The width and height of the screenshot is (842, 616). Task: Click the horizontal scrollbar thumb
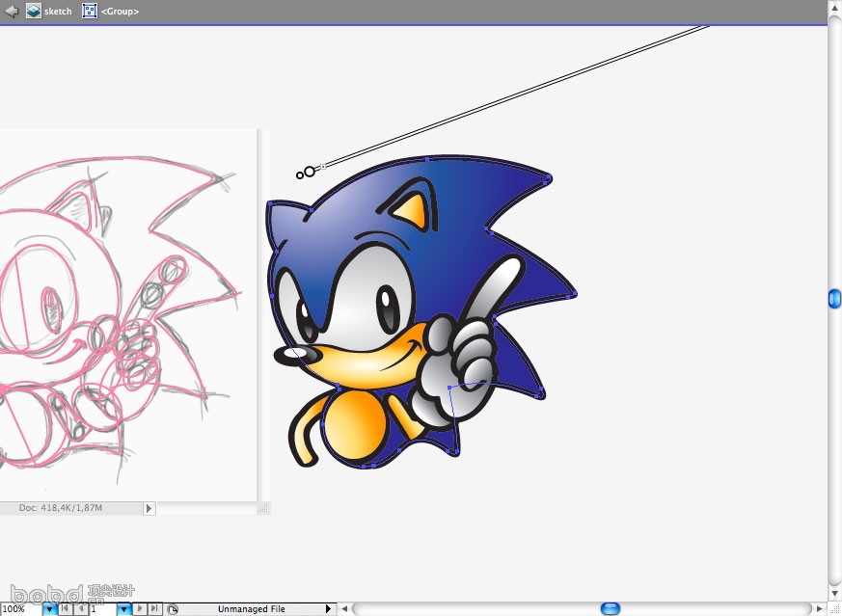point(610,608)
